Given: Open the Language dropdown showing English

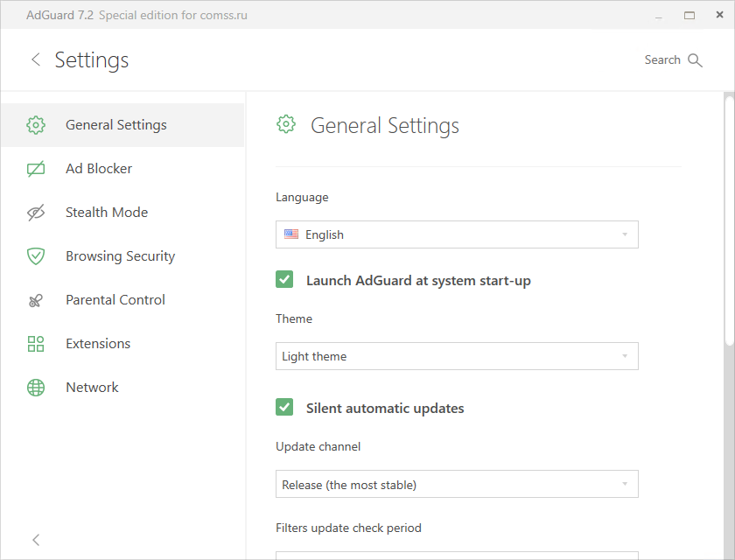Looking at the screenshot, I should [457, 234].
